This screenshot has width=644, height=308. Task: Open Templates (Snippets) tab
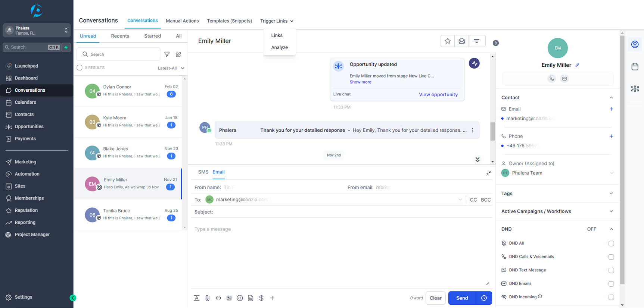[x=230, y=21]
